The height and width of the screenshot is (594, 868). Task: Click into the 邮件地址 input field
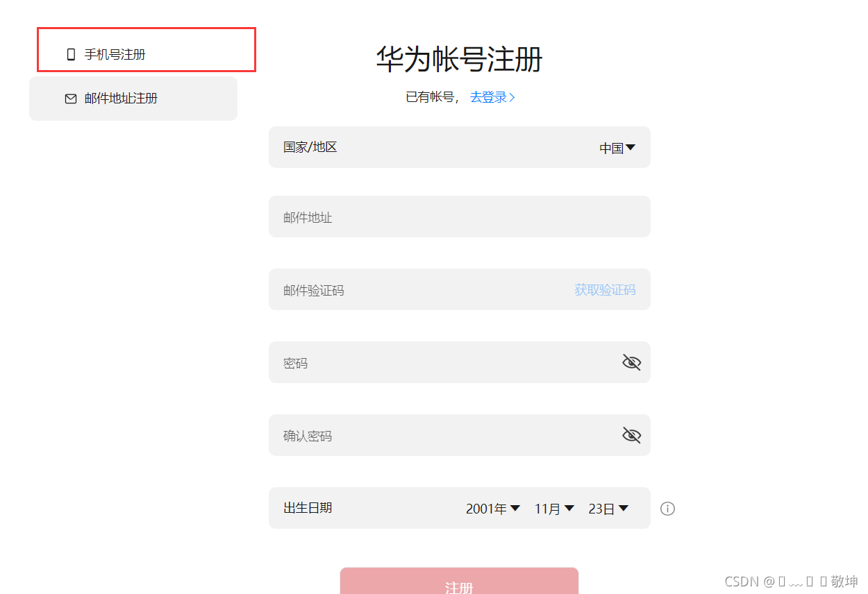pos(460,217)
